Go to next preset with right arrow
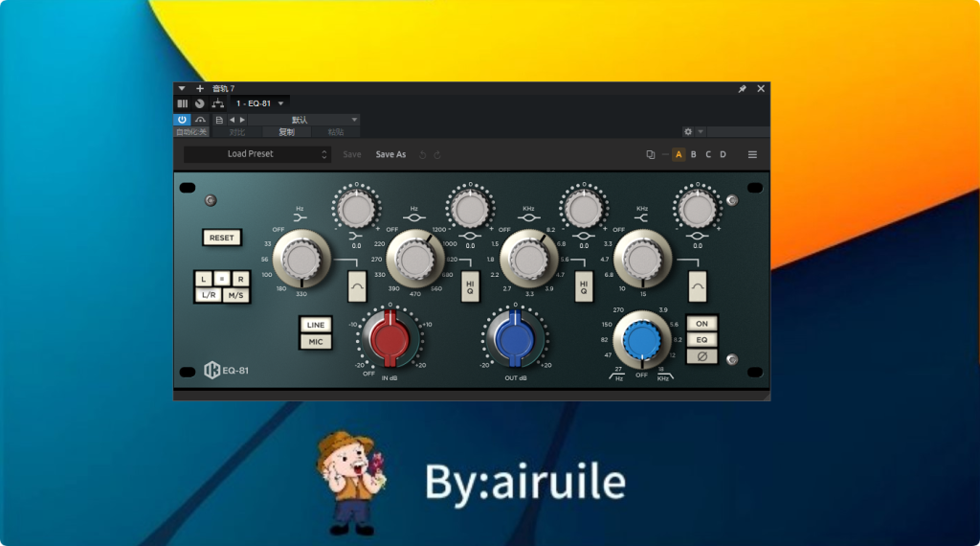This screenshot has height=546, width=980. [x=242, y=120]
